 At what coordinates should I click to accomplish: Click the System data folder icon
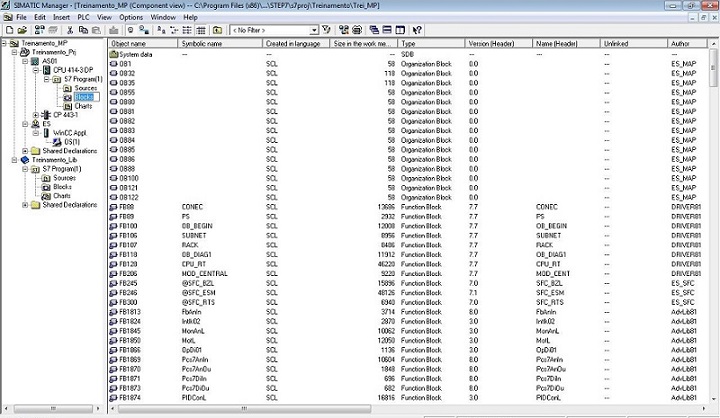(x=114, y=54)
